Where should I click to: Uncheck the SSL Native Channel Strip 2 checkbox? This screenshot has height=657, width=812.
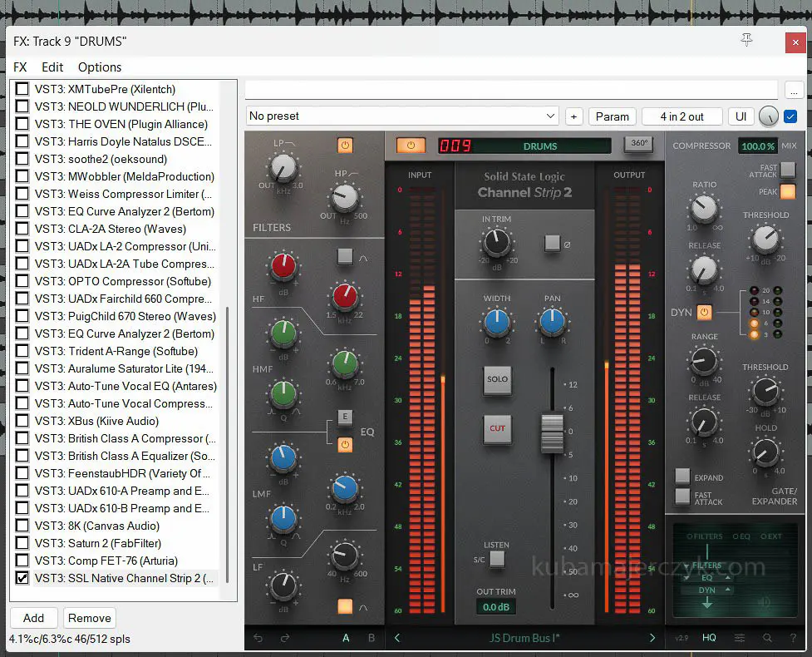tap(22, 578)
